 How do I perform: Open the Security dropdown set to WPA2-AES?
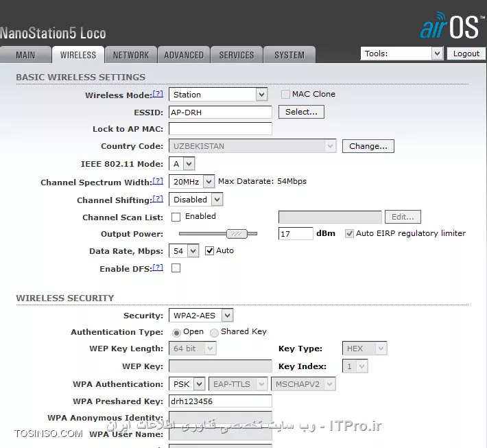201,316
